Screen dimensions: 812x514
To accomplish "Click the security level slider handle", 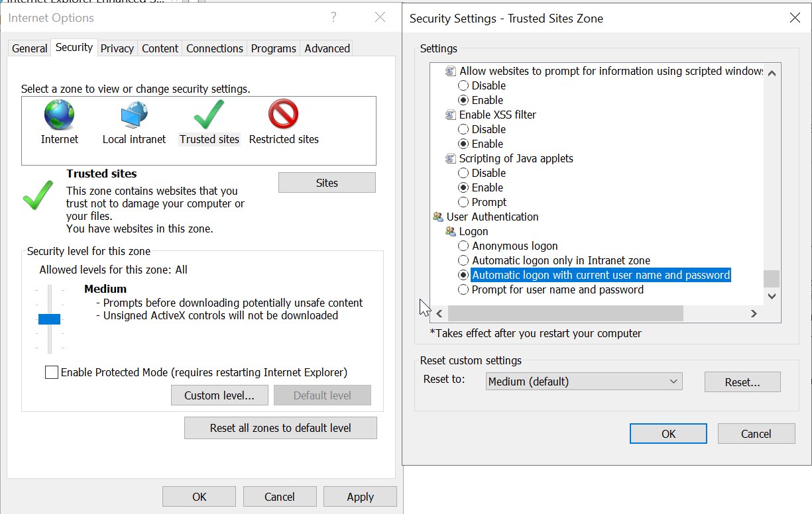I will (50, 319).
